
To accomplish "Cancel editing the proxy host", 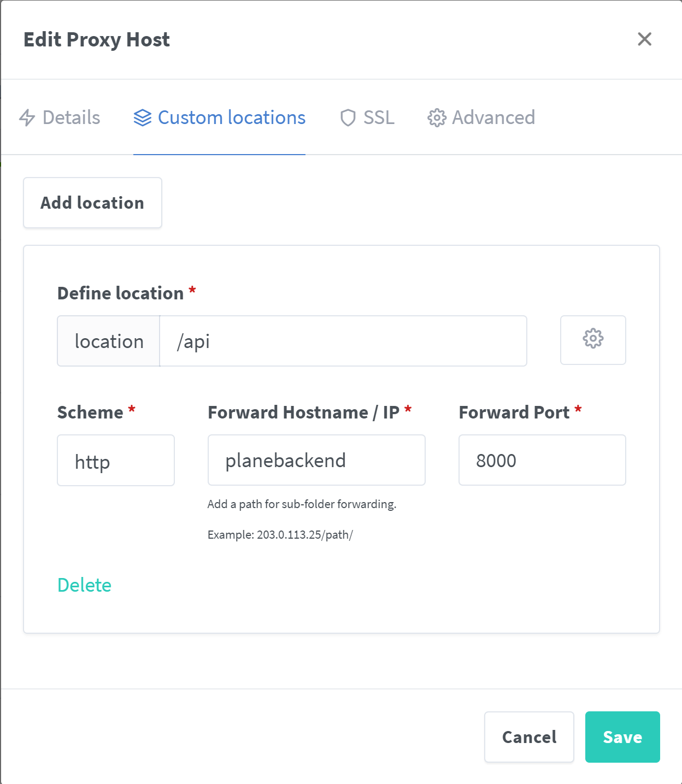I will pos(528,736).
